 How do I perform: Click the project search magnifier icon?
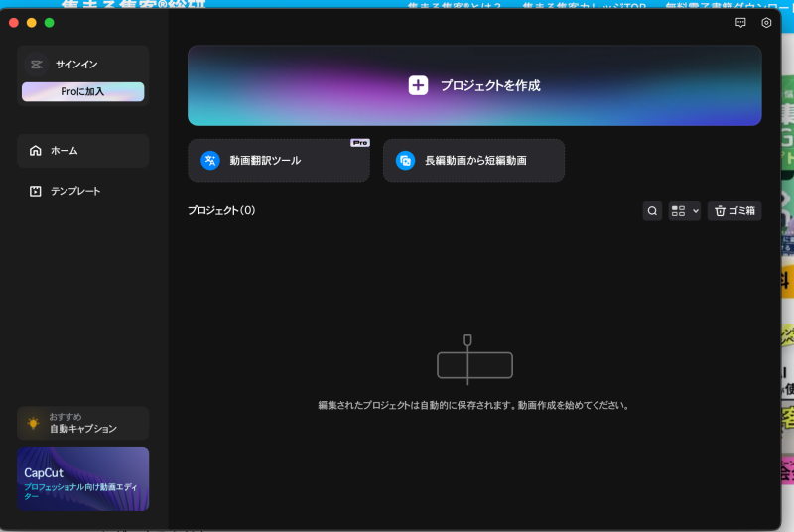tap(652, 210)
